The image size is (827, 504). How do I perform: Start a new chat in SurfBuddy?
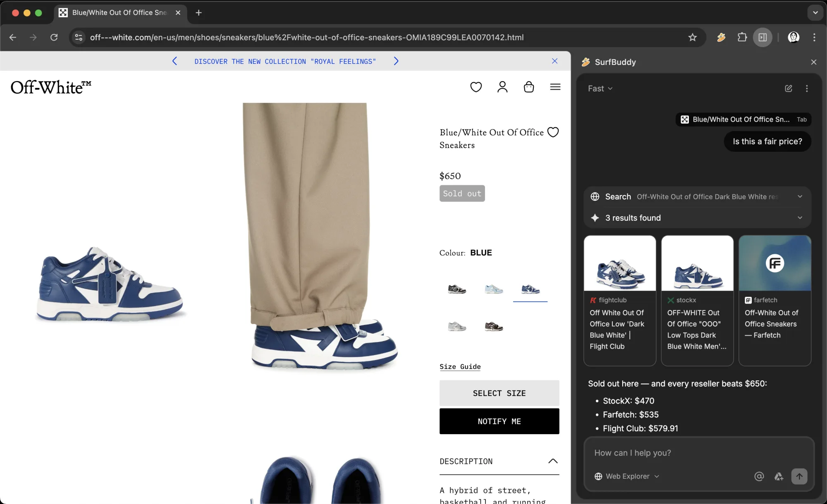[789, 88]
